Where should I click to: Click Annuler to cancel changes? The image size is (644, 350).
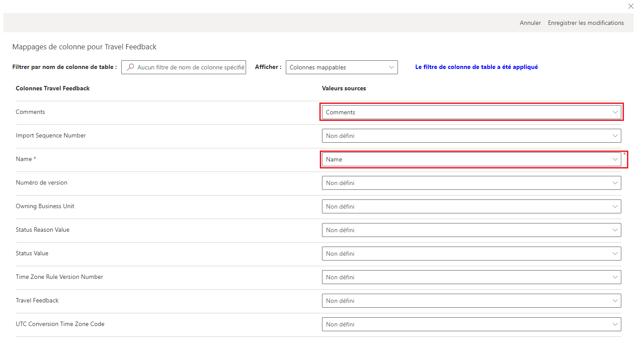click(x=530, y=23)
